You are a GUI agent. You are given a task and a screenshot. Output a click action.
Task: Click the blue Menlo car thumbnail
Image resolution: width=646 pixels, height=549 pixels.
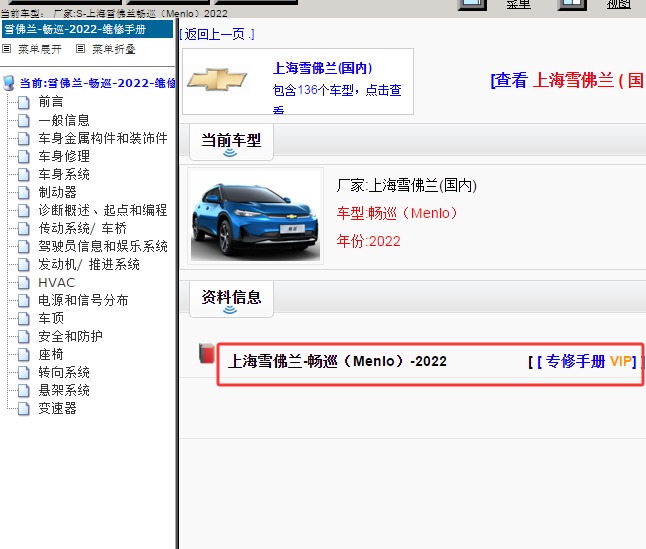[x=255, y=216]
